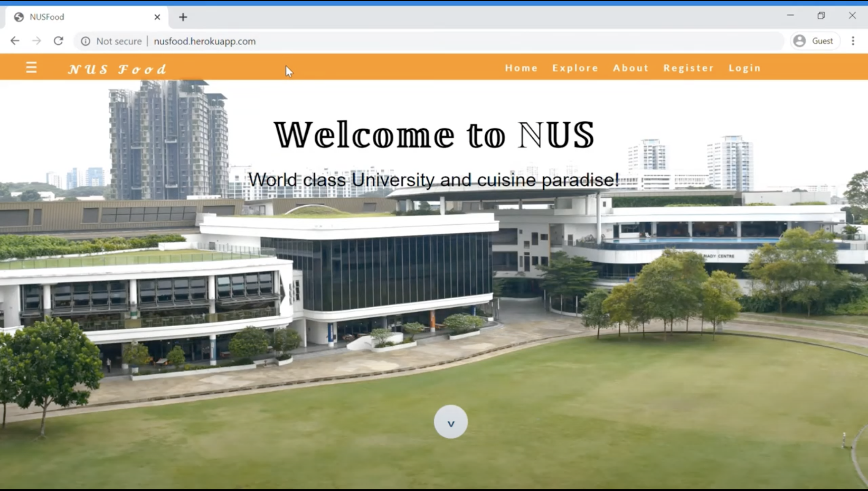Select the NUSFood browser tab
The height and width of the screenshot is (491, 868).
(x=87, y=17)
